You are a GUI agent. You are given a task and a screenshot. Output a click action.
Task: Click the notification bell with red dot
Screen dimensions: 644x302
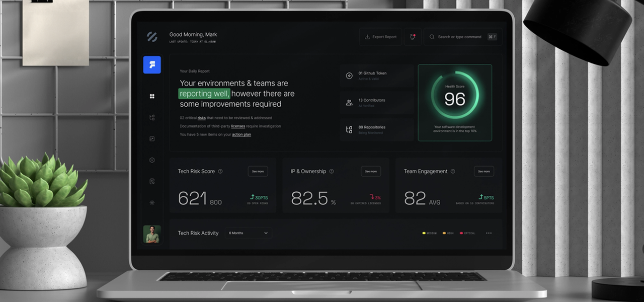413,37
